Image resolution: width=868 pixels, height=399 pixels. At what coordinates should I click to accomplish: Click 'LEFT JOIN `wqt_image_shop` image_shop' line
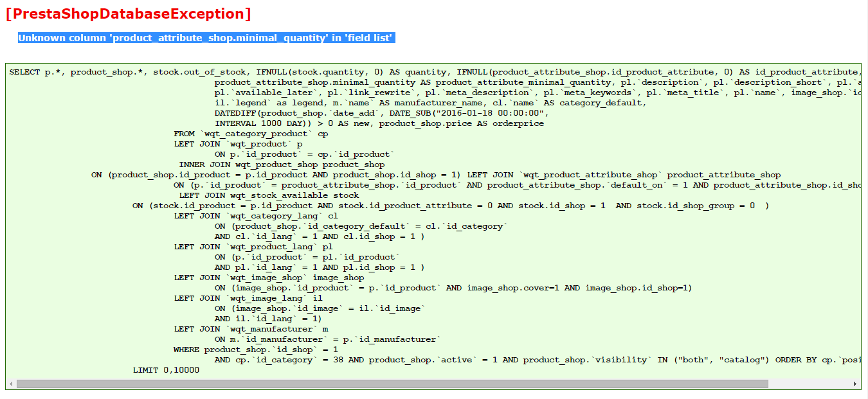269,278
